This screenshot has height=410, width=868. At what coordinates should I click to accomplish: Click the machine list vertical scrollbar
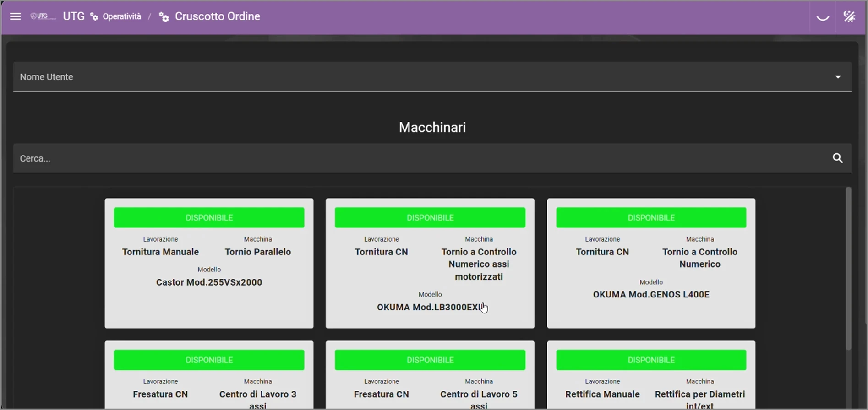(848, 269)
